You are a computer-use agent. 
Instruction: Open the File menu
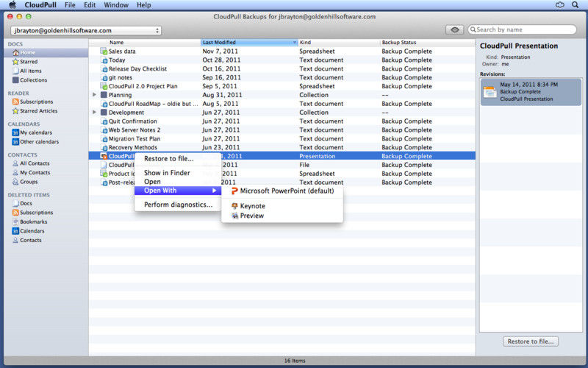click(x=70, y=5)
